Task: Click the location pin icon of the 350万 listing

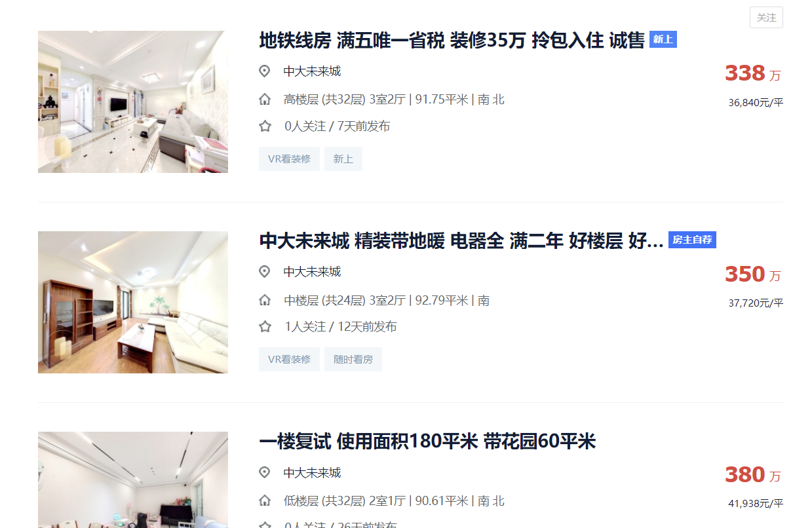Action: pyautogui.click(x=265, y=272)
